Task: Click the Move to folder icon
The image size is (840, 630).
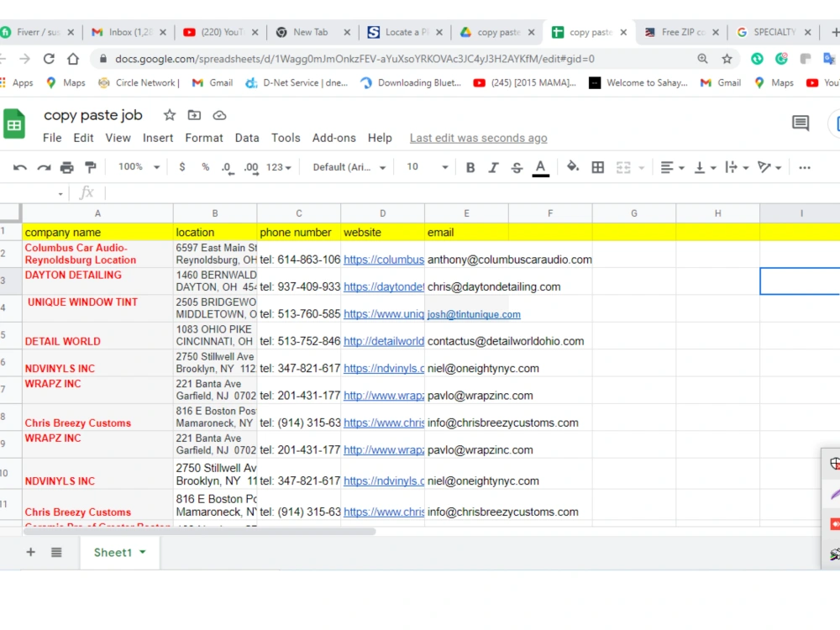Action: click(x=194, y=115)
